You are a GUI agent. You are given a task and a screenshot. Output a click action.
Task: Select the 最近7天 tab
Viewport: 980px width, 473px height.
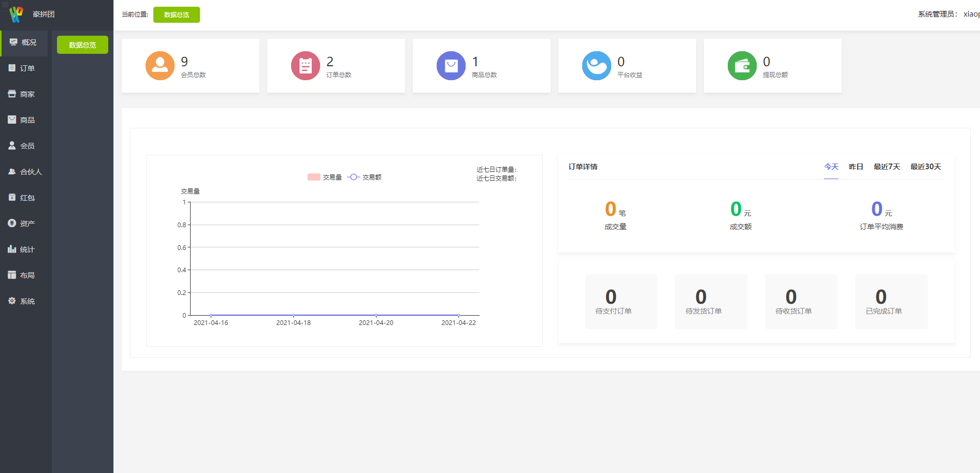(887, 167)
